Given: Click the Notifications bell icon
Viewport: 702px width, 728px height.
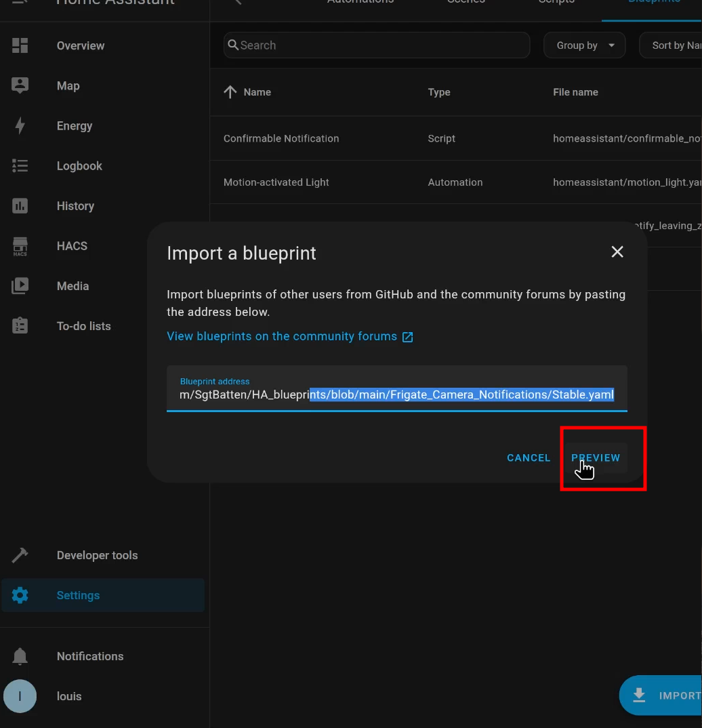Looking at the screenshot, I should click(x=20, y=656).
